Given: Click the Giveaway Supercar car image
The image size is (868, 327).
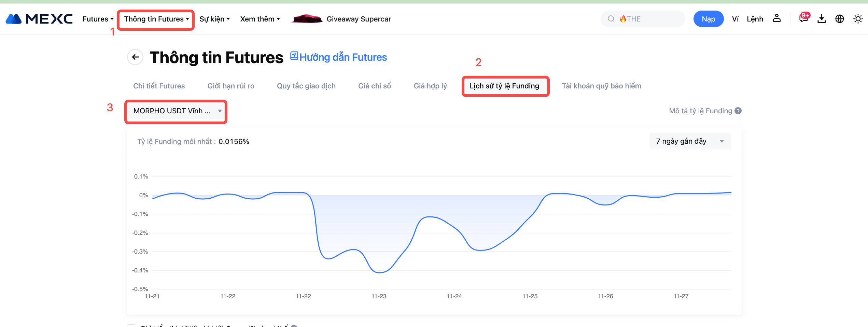Looking at the screenshot, I should (x=306, y=19).
